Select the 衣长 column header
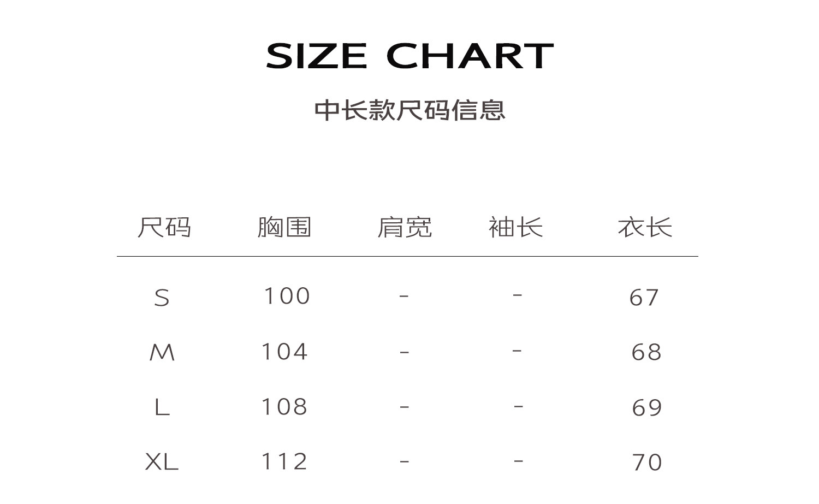Screen dimensions: 819x504 point(645,227)
